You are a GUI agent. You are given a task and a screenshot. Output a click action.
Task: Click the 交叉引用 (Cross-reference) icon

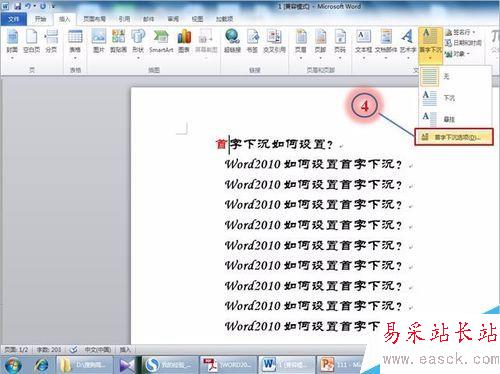click(274, 42)
